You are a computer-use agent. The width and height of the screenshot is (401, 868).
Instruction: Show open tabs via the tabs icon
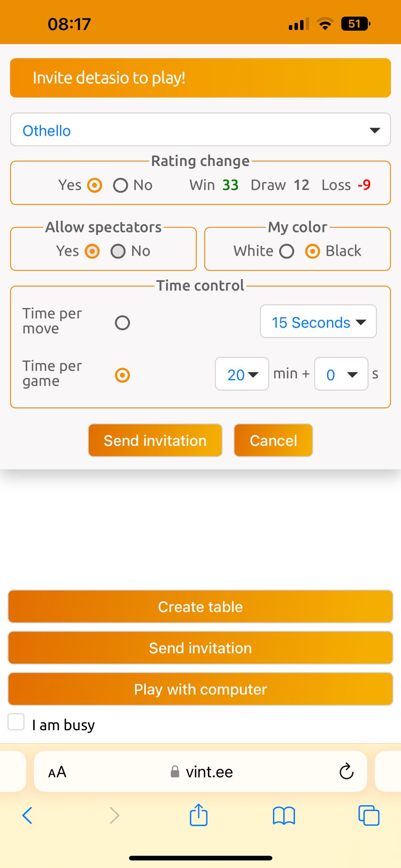[x=369, y=815]
